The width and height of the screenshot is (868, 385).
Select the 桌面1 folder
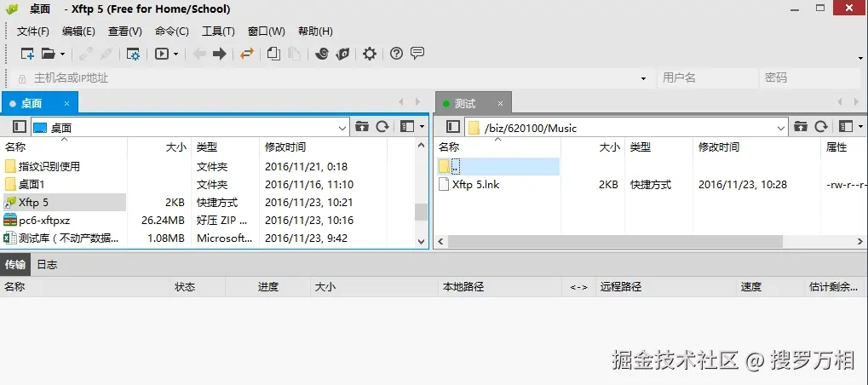[25, 184]
